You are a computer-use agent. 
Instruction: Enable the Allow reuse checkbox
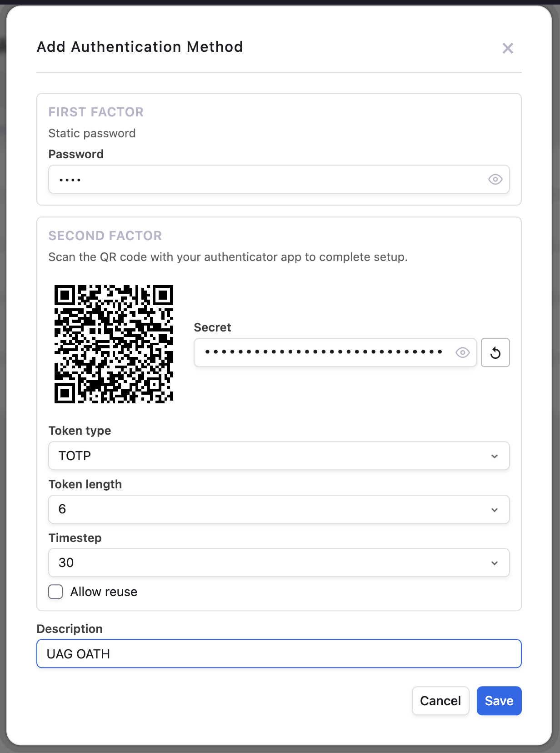pyautogui.click(x=55, y=592)
